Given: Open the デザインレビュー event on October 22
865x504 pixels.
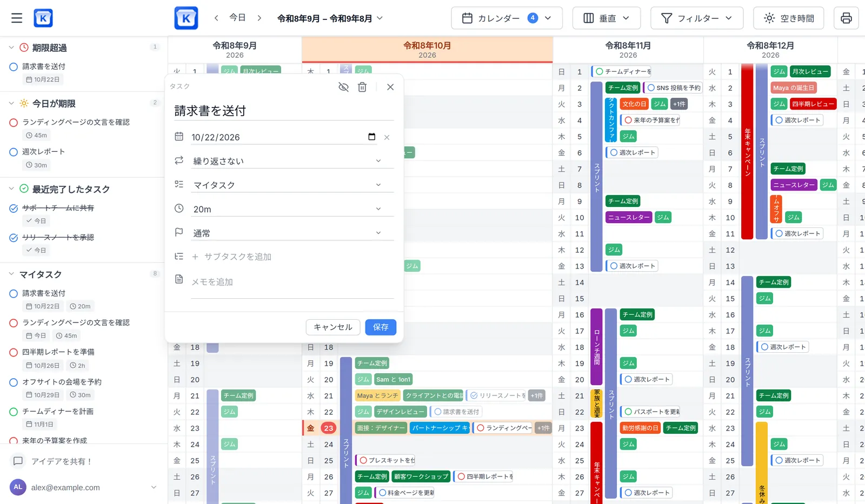Looking at the screenshot, I should [401, 412].
